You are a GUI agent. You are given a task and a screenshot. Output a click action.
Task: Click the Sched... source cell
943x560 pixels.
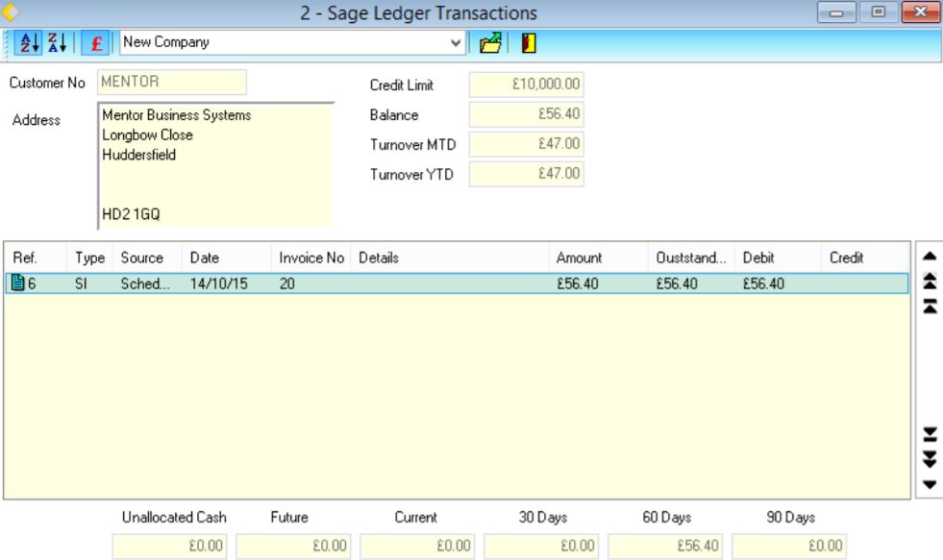point(145,283)
